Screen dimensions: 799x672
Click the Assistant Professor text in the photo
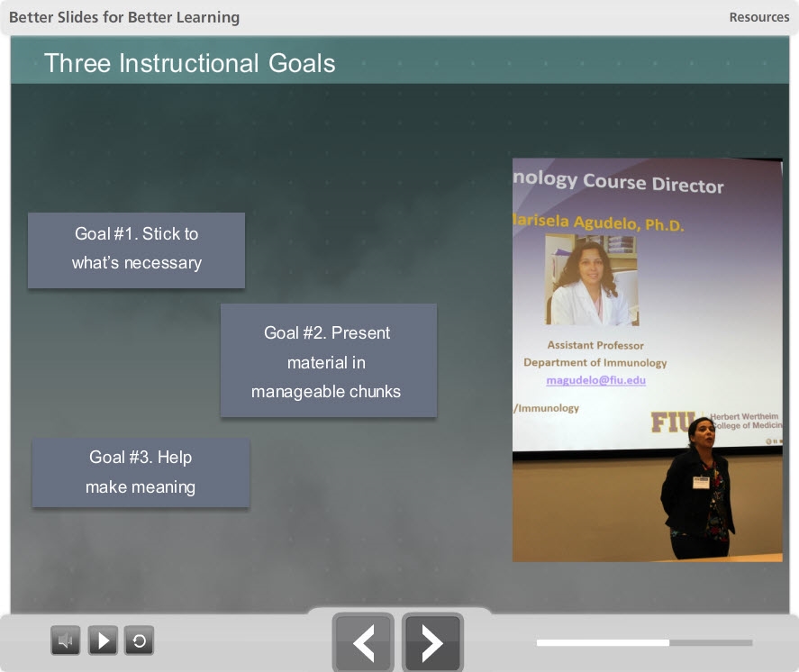click(x=595, y=345)
